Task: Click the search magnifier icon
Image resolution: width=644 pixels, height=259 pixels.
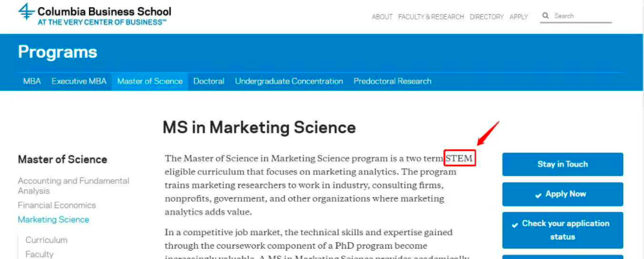Action: (545, 16)
